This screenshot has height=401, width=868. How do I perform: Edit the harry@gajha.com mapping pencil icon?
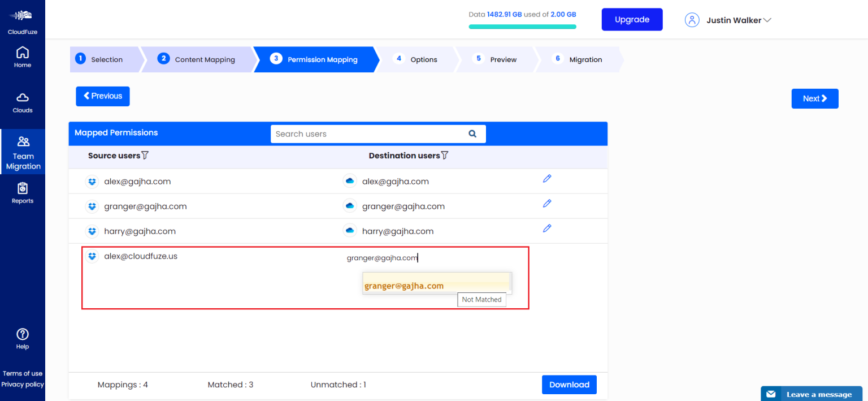coord(546,228)
